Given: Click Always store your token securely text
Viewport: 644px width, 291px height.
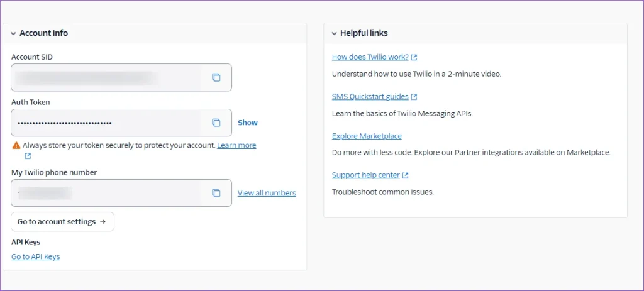Looking at the screenshot, I should click(119, 145).
